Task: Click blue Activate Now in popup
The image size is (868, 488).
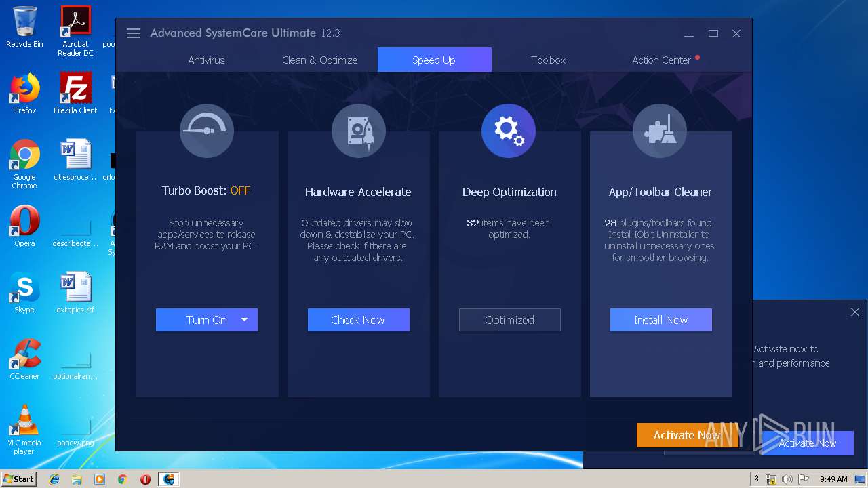Action: (x=807, y=443)
